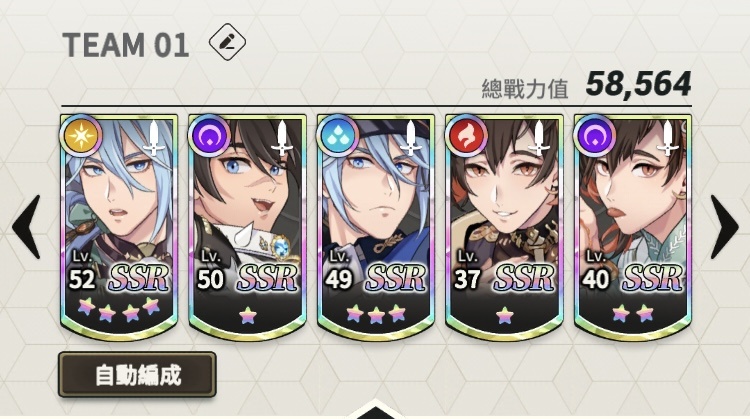Click the pencil edit icon beside TEAM 01
Screen dimensions: 750x419
227,42
